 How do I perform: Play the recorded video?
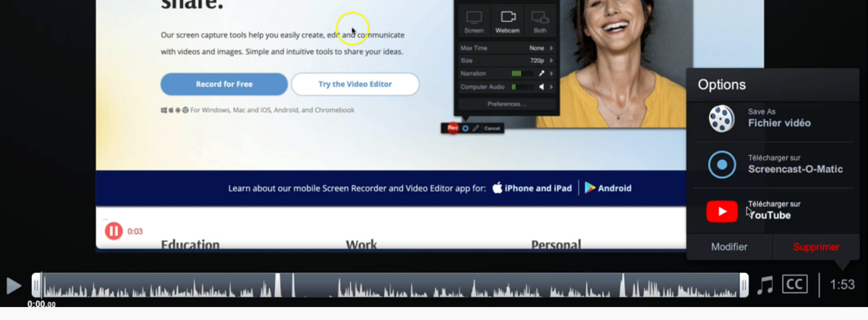coord(13,285)
